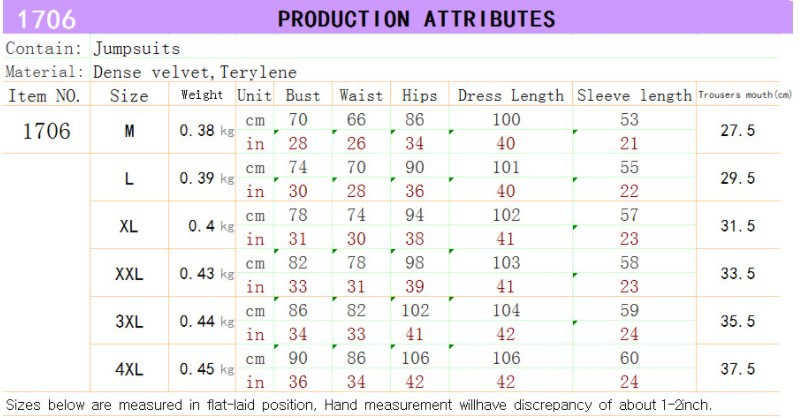811x418 pixels.
Task: Click M row waist 66 cm
Action: (356, 119)
